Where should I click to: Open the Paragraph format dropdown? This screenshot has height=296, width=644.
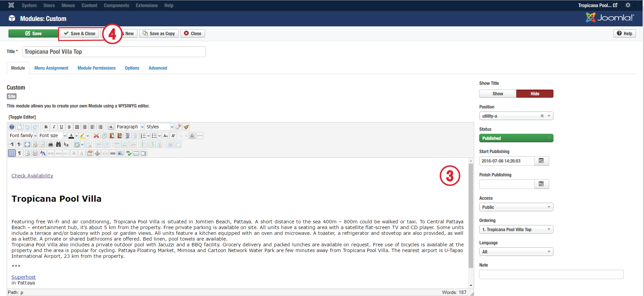(130, 127)
